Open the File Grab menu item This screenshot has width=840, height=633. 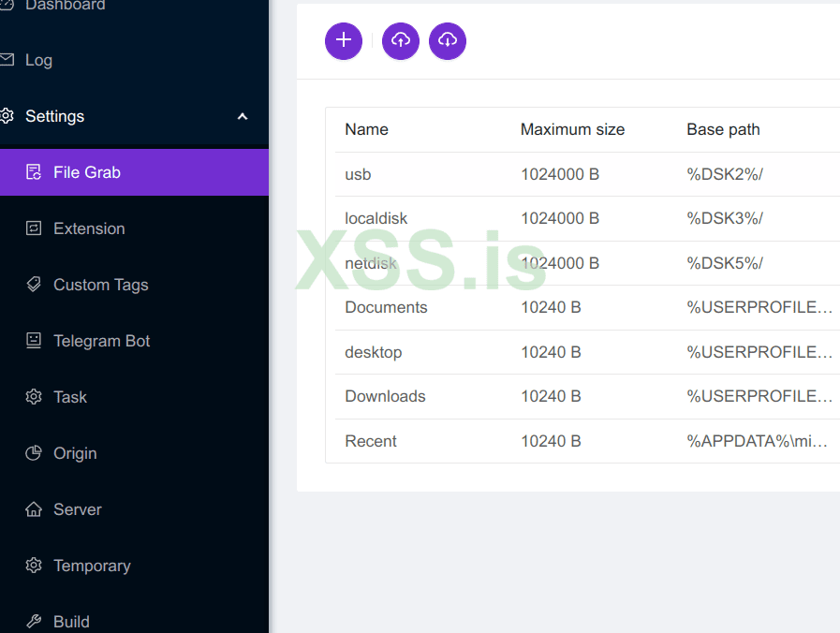(x=87, y=172)
